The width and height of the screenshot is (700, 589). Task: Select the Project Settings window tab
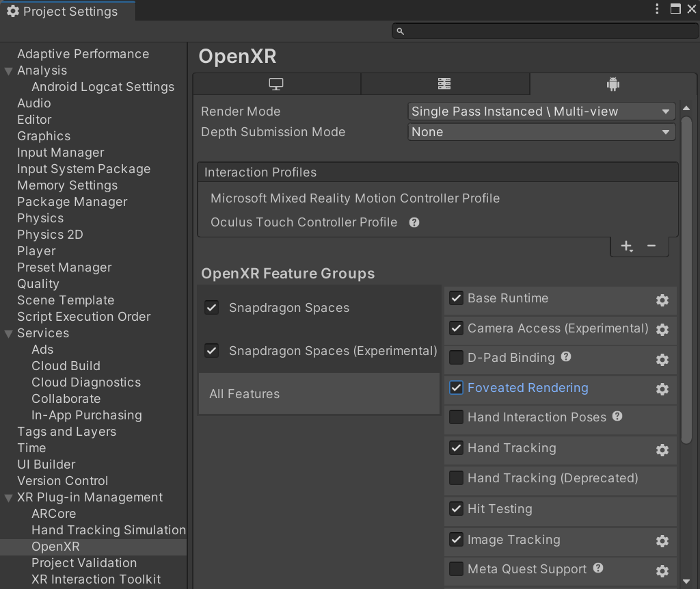[x=68, y=11]
